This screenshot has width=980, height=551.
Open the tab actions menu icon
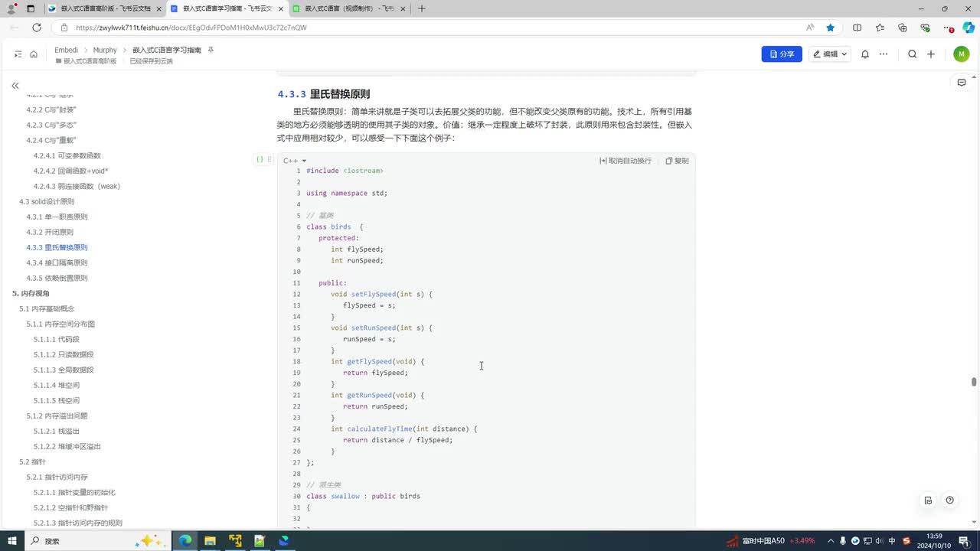click(31, 8)
